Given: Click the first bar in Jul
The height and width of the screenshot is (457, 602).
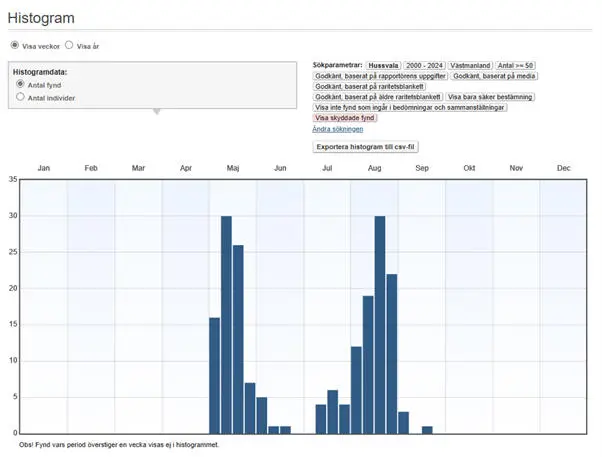Looking at the screenshot, I should pos(321,418).
